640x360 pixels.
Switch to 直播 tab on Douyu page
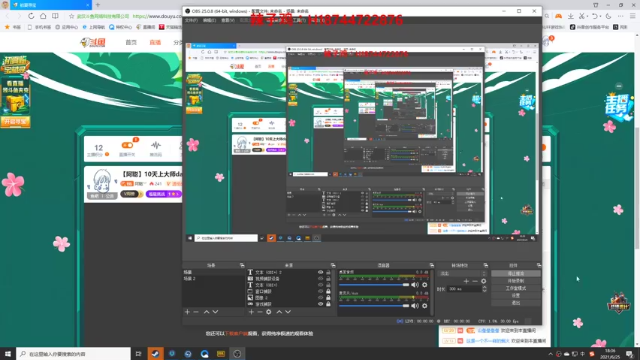pos(155,42)
